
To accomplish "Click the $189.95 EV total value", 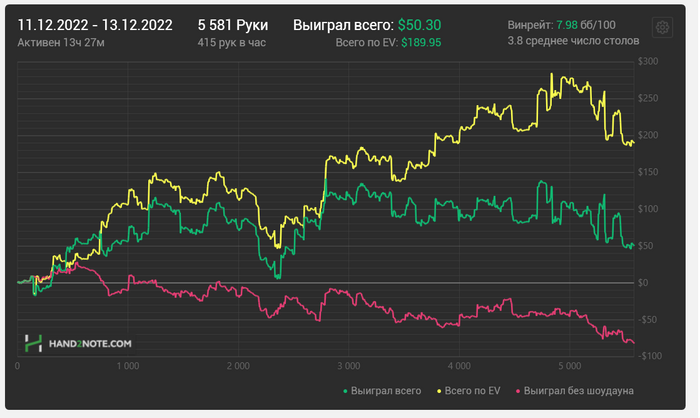I will (x=421, y=42).
